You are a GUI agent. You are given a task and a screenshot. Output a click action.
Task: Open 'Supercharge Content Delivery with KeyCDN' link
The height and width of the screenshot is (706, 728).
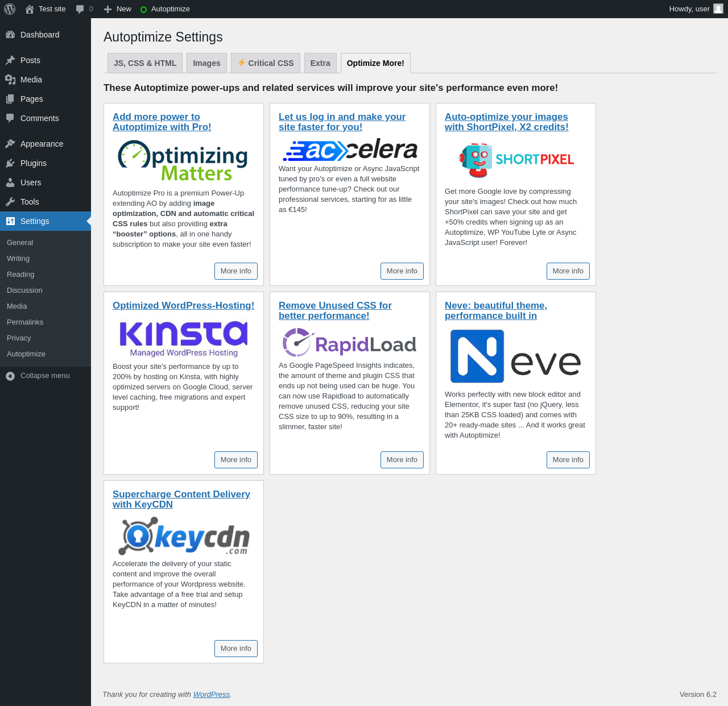(181, 499)
